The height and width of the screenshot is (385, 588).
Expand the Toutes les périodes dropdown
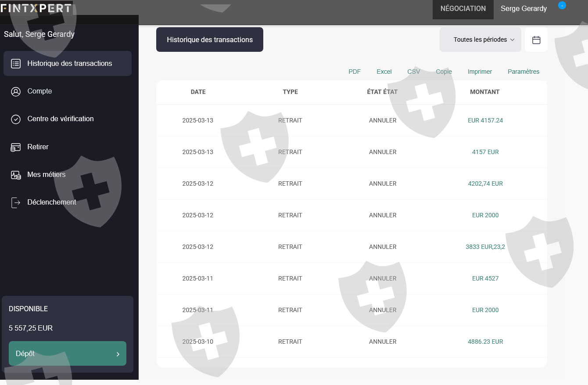(x=480, y=40)
